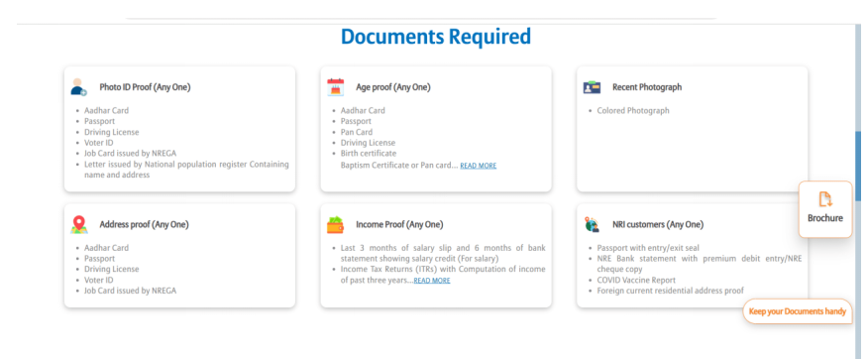868x360 pixels.
Task: Click Pan Card in Age proof list
Action: click(x=357, y=132)
